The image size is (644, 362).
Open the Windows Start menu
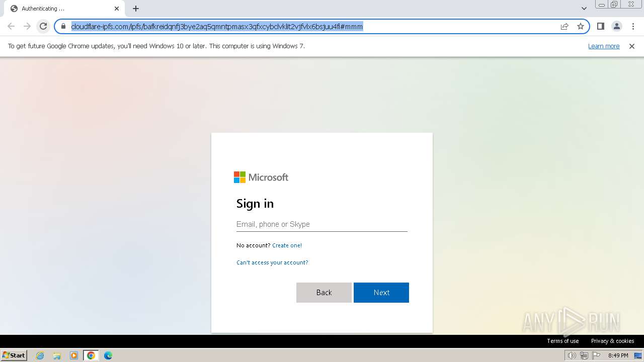click(14, 355)
